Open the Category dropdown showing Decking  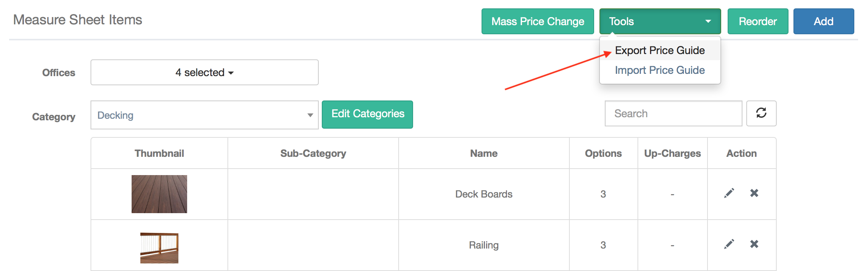click(204, 115)
